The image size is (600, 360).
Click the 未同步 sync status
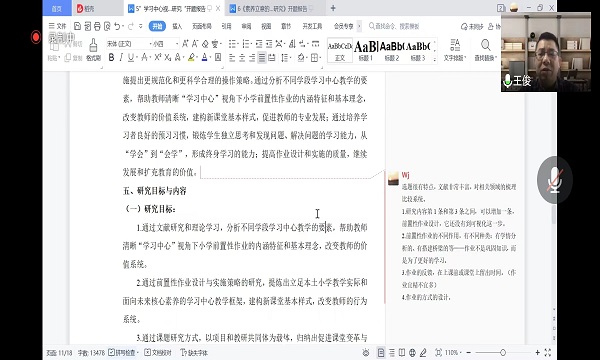[x=473, y=26]
